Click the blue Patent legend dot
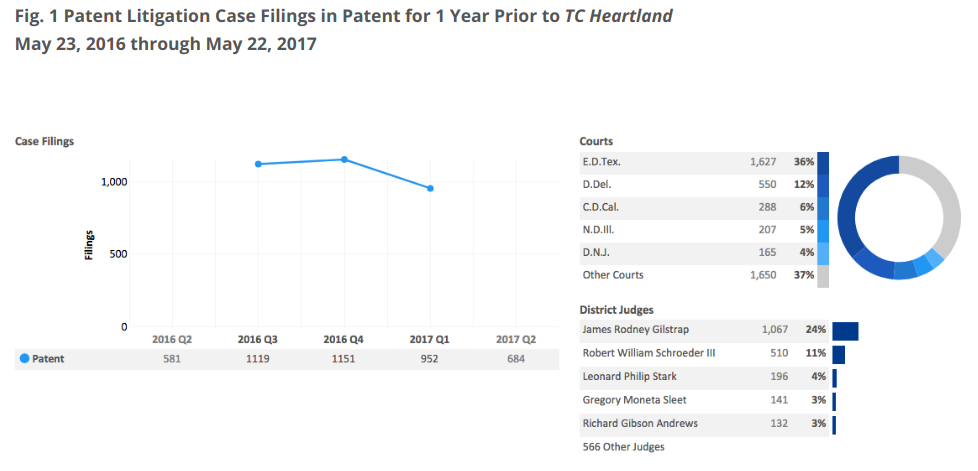The height and width of the screenshot is (471, 978). 24,358
